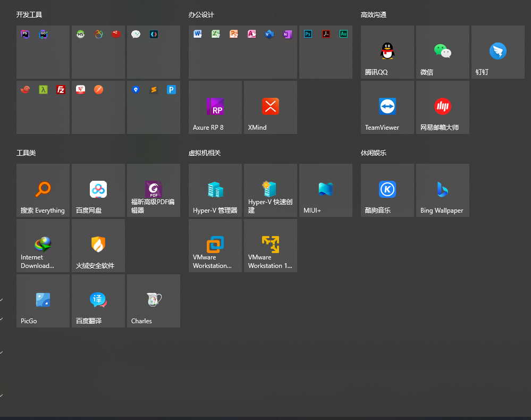
Task: Click the 高效沟通 group header
Action: (374, 14)
